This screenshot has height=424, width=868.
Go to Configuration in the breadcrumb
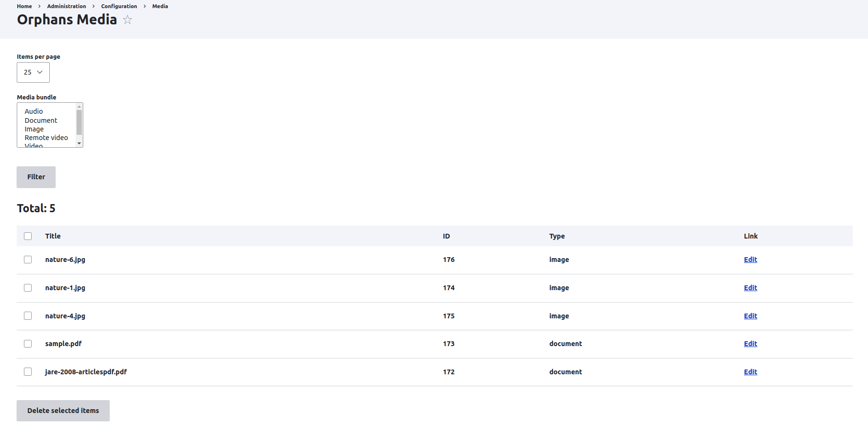119,6
